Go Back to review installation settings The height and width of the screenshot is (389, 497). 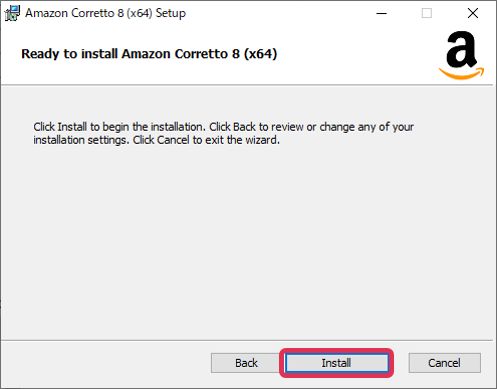246,363
